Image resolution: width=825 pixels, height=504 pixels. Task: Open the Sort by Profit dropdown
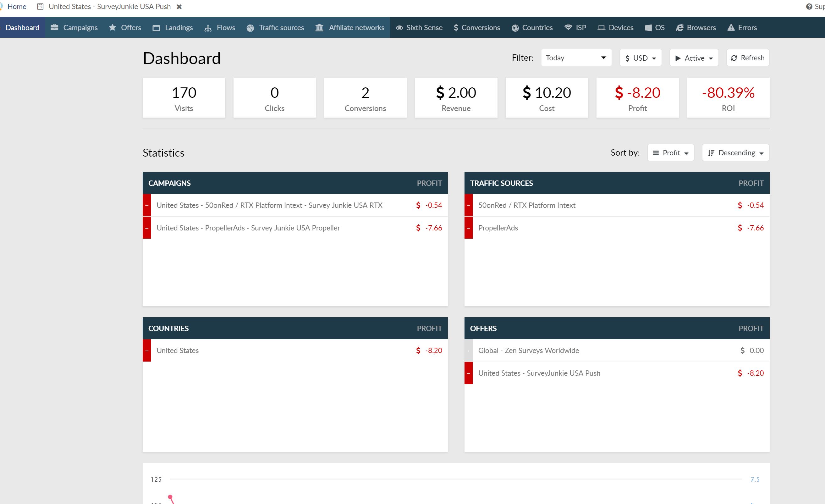670,153
